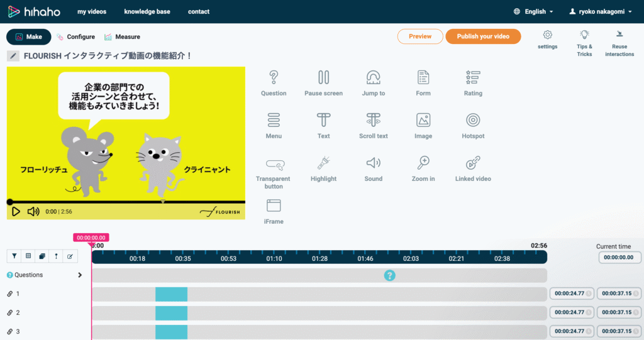Open the knowledge base page

point(147,11)
